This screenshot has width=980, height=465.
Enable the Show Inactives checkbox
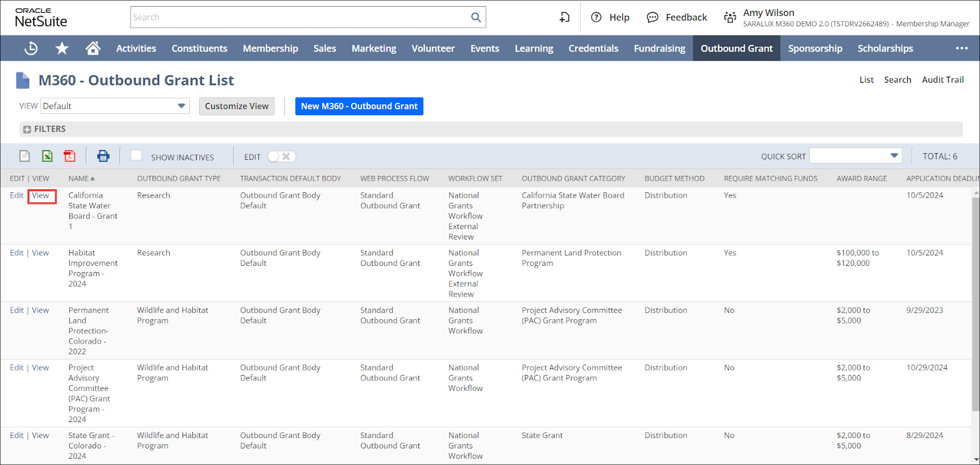pos(137,156)
